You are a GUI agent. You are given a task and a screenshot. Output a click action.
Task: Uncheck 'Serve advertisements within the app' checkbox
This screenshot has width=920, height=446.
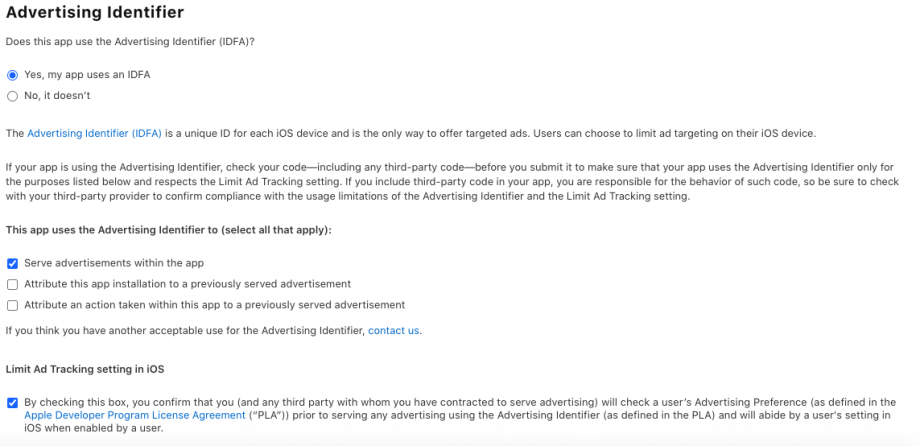[12, 263]
